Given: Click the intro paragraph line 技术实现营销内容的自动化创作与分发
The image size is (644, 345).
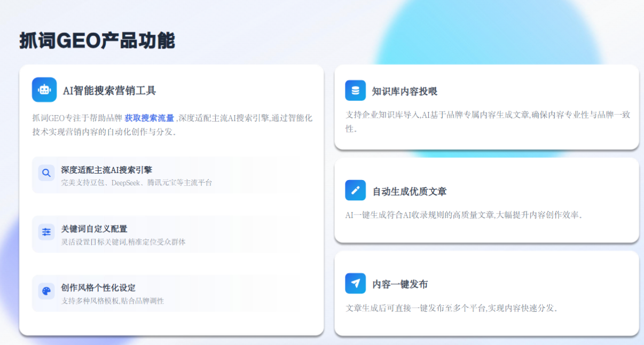Looking at the screenshot, I should point(104,132).
